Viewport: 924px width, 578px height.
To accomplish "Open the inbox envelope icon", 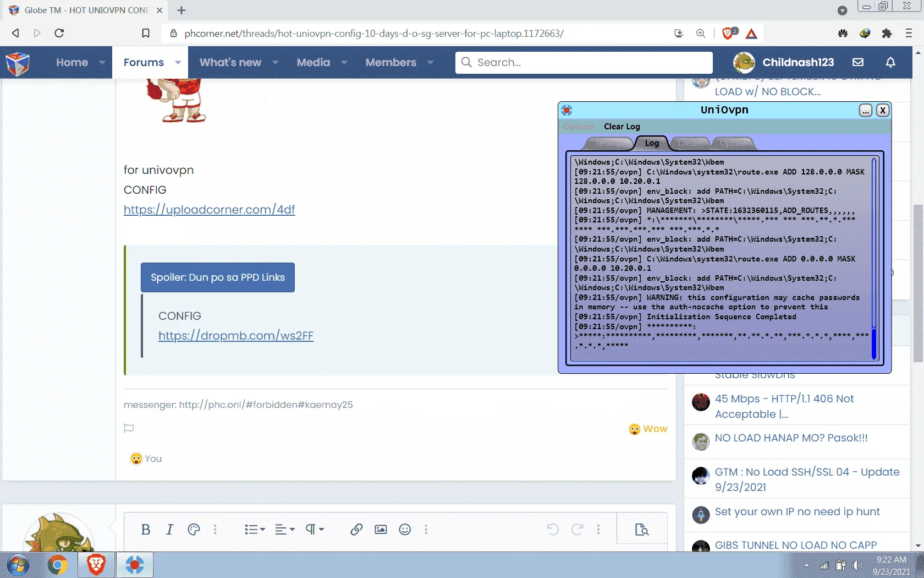I will (x=858, y=62).
